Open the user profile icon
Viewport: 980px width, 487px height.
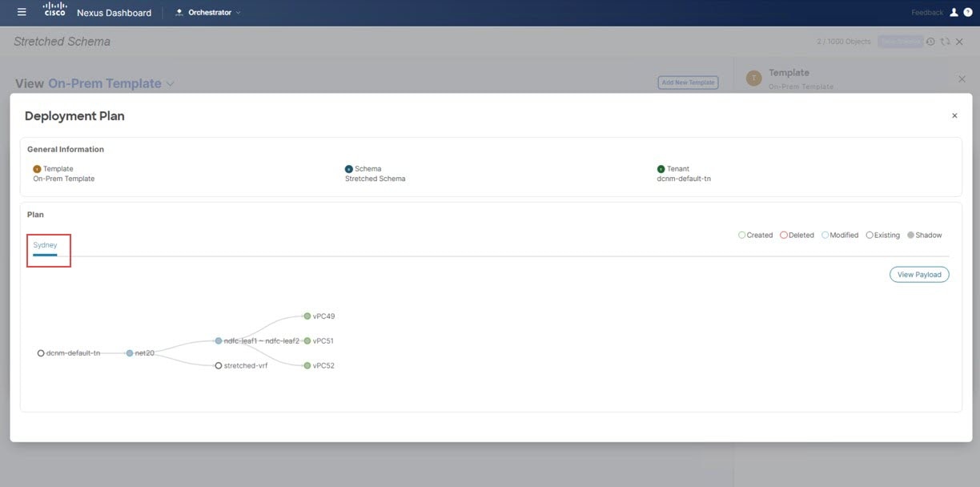(x=954, y=12)
